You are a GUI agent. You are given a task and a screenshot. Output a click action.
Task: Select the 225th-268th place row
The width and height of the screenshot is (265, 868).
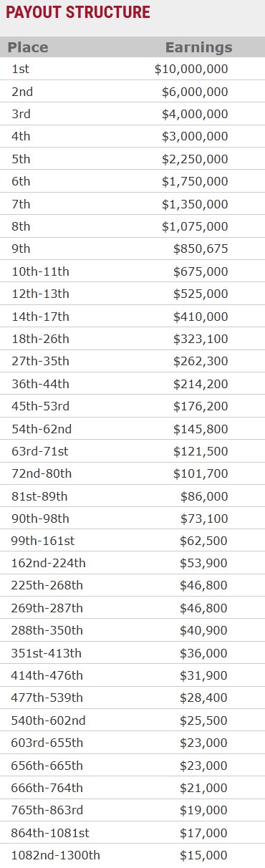click(132, 586)
